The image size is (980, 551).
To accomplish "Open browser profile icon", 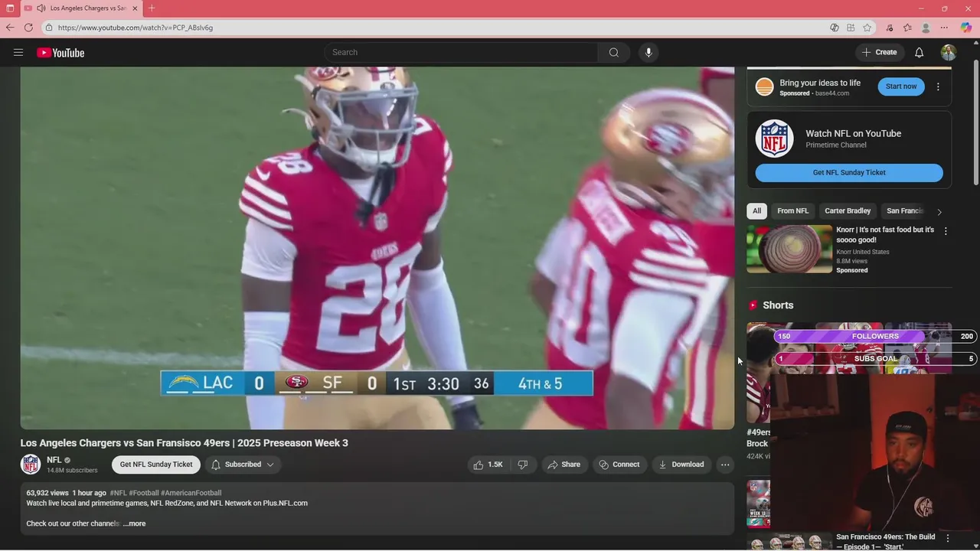I will [x=926, y=28].
